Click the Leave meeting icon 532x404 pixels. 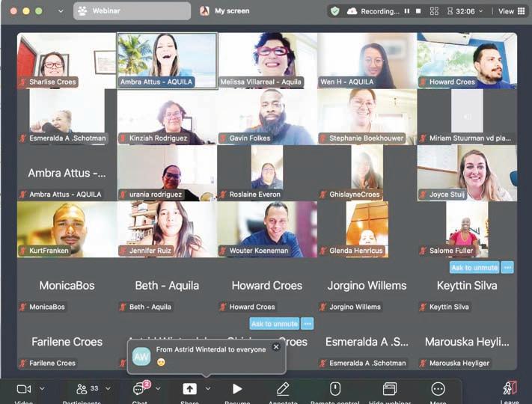point(510,388)
